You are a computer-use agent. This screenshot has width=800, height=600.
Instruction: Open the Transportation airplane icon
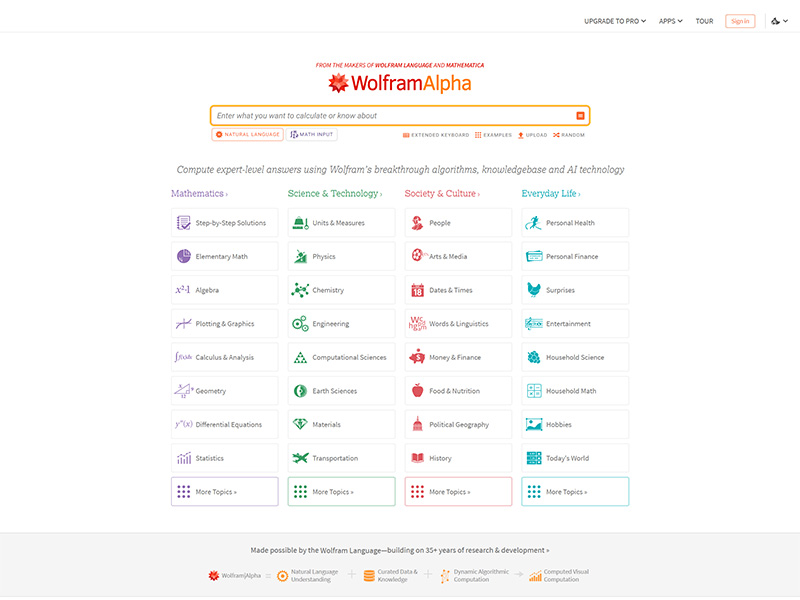pyautogui.click(x=300, y=457)
